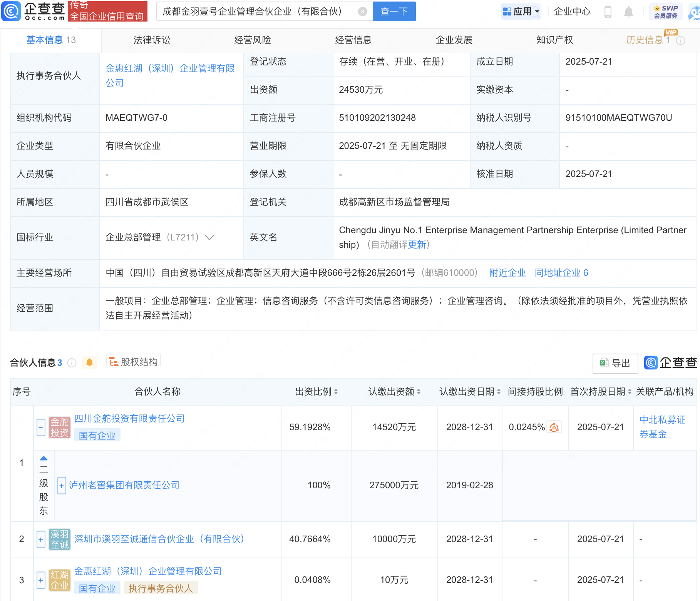Switch to 经营信息 tab

353,40
